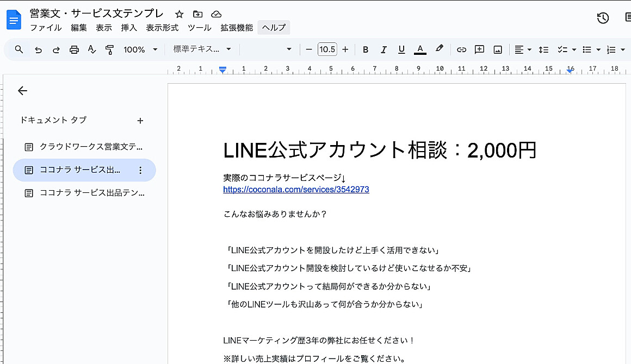Insert a checklist
The width and height of the screenshot is (631, 364).
point(562,50)
